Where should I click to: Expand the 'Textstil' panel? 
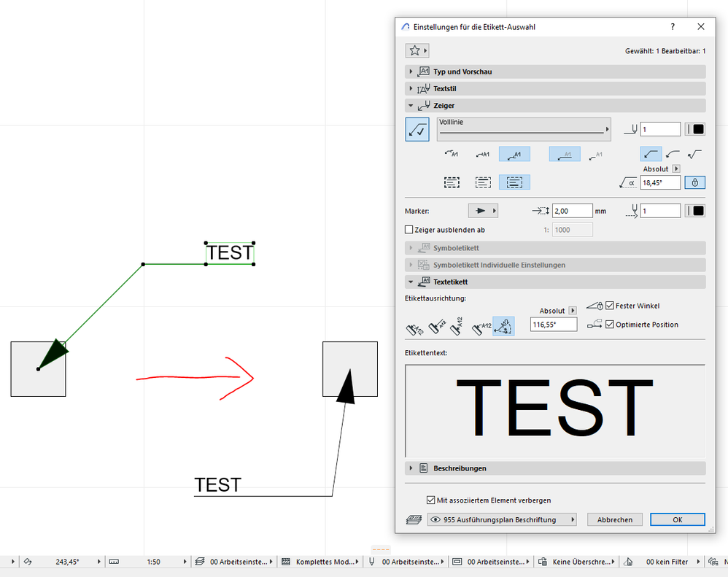555,88
